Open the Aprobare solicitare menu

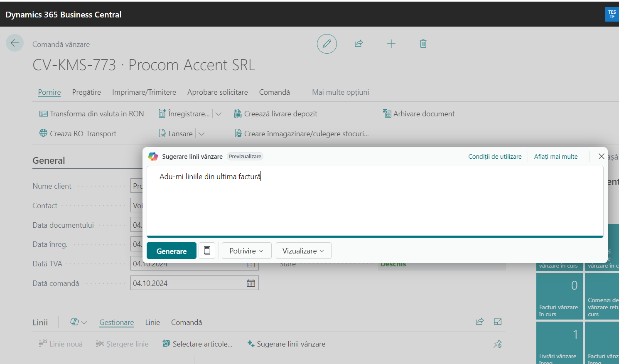(x=217, y=92)
